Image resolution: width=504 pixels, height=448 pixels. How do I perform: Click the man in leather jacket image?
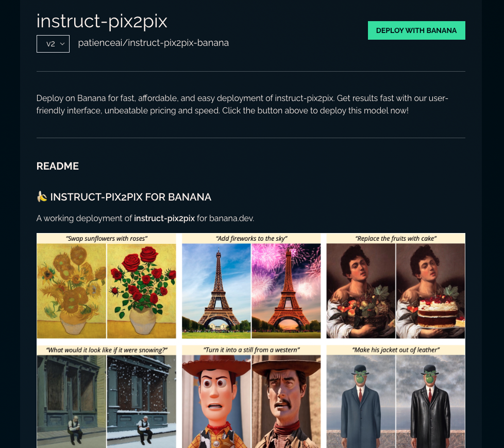430,402
